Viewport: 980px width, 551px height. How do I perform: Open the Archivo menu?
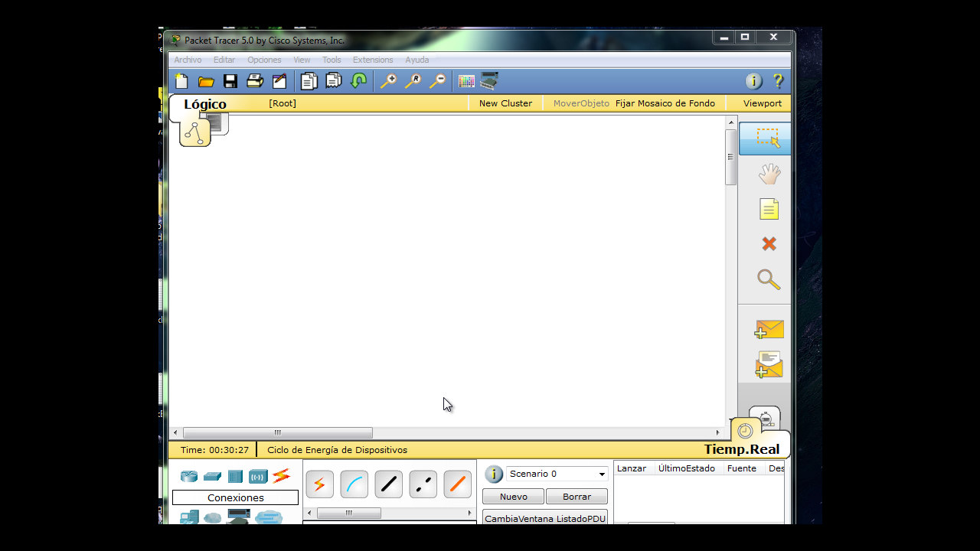tap(188, 60)
